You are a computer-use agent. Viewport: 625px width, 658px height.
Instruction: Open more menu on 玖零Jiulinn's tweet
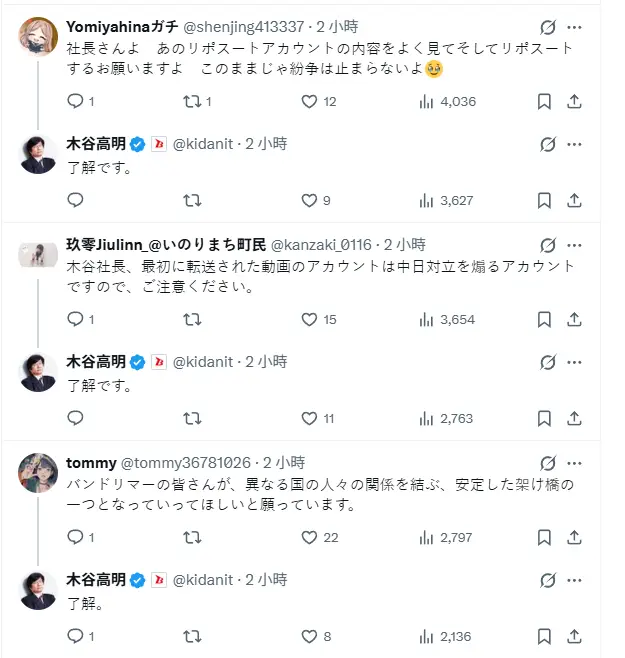(574, 245)
